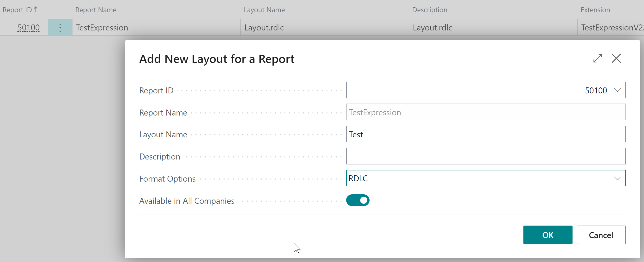This screenshot has height=262, width=644.
Task: Close the Add New Layout dialog
Action: click(616, 58)
